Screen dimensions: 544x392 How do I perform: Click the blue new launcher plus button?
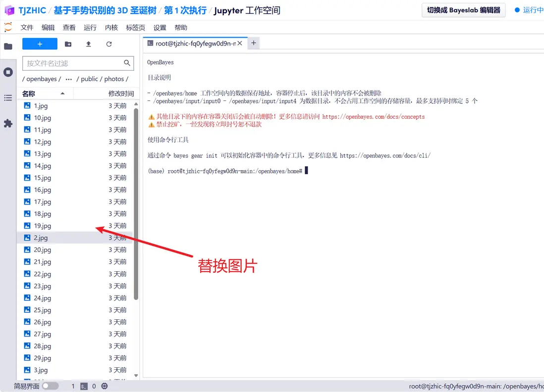point(40,44)
